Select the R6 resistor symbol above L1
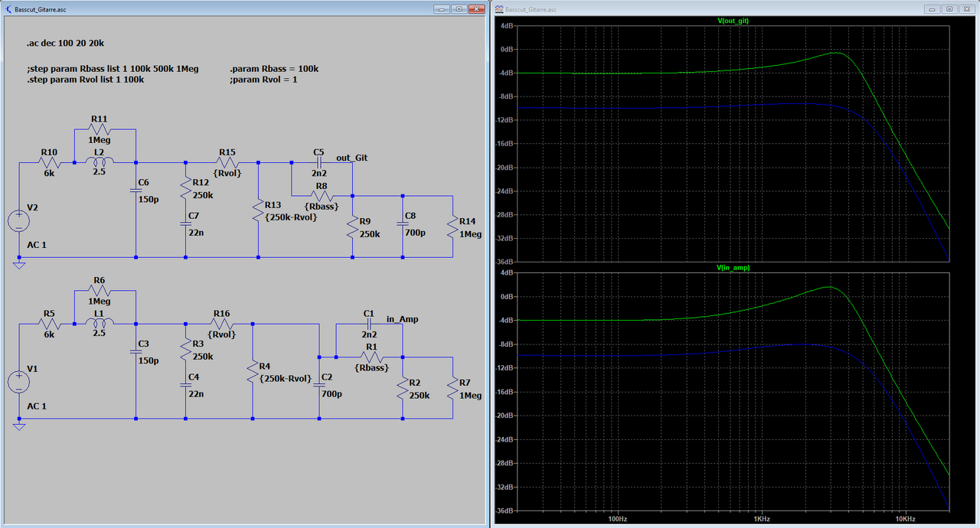980x528 pixels. (x=99, y=292)
